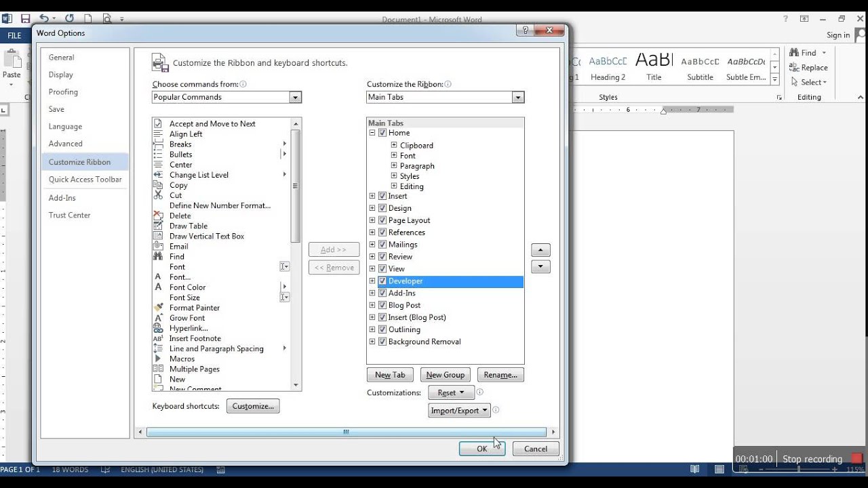The image size is (868, 488).
Task: Open the Import/Export dropdown button
Action: coord(460,410)
